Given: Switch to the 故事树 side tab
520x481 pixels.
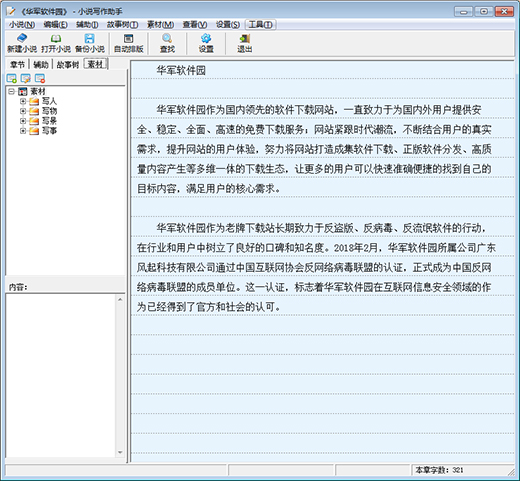Looking at the screenshot, I should (68, 64).
